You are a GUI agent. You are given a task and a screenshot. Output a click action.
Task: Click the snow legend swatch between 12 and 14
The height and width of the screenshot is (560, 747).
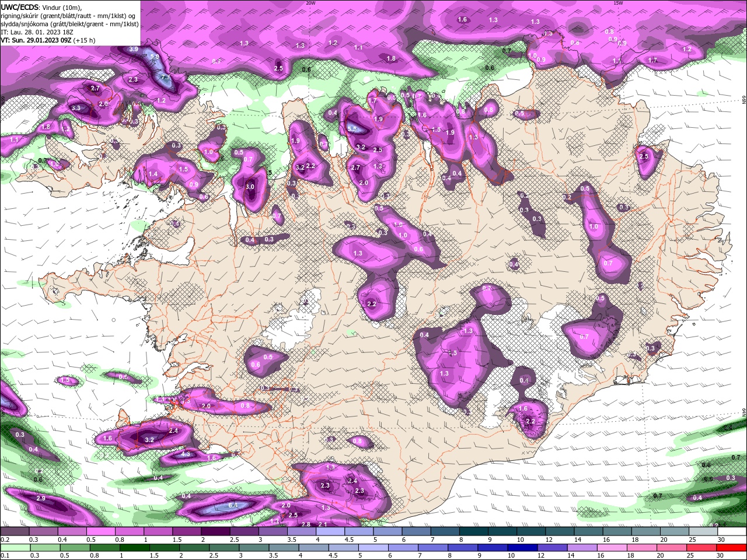(x=559, y=531)
